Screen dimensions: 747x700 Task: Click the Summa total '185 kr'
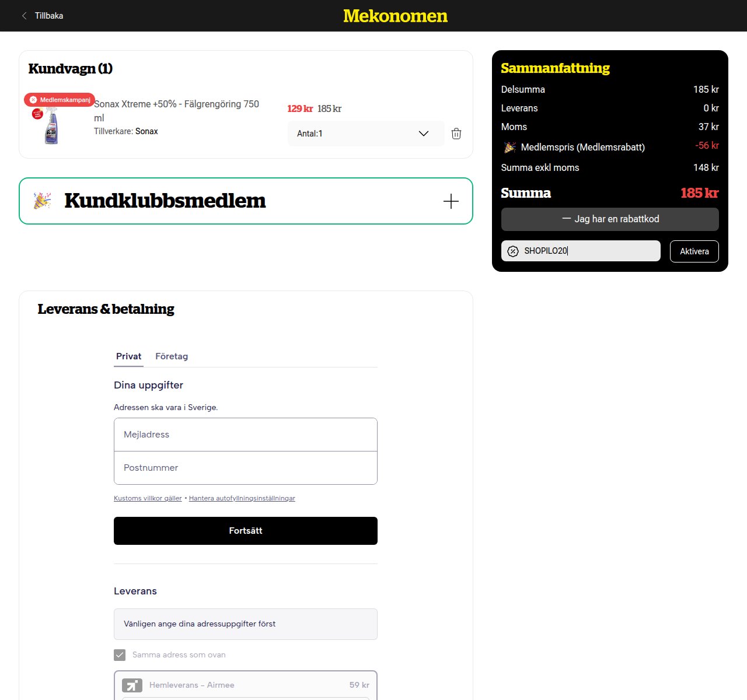[x=700, y=193]
